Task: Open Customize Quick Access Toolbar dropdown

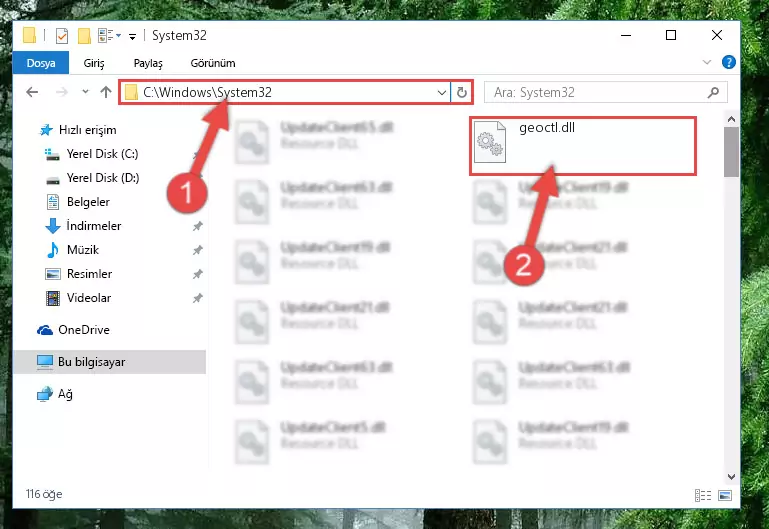Action: coord(132,37)
